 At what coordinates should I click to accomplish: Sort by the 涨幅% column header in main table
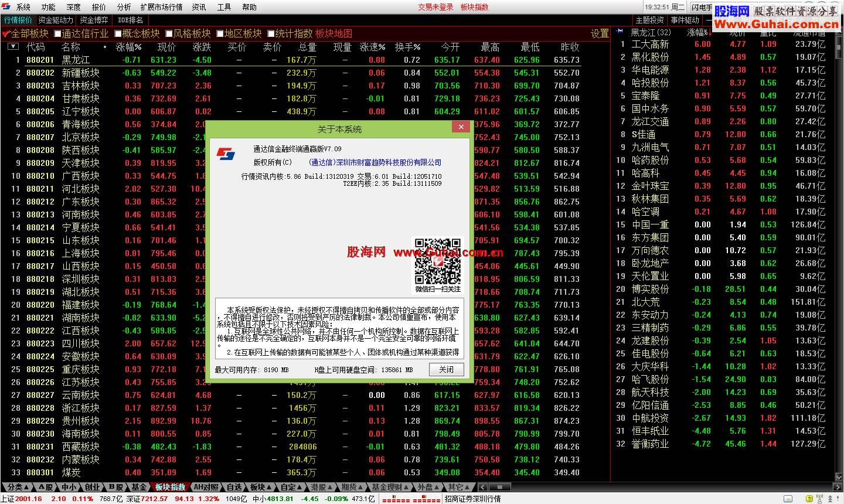coord(128,47)
